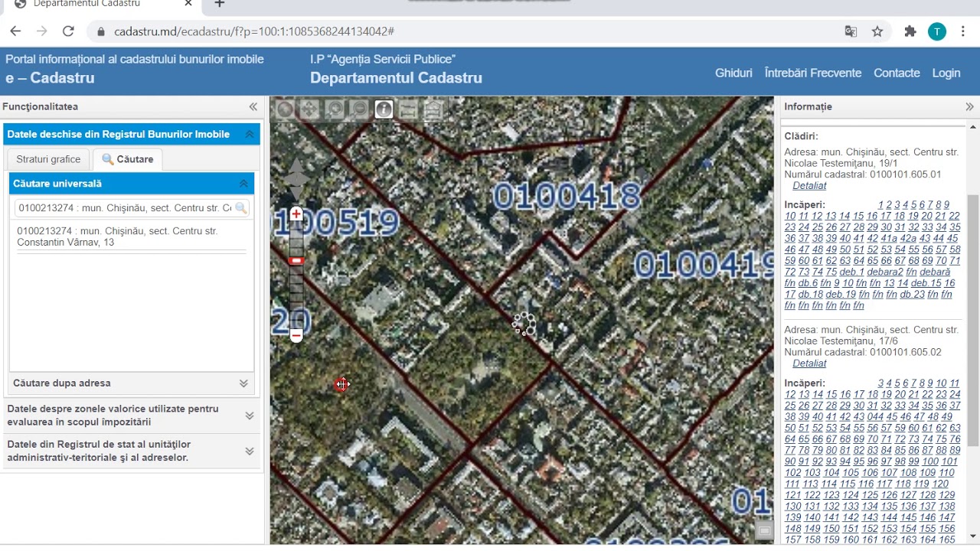Open the Chrome three-dot menu
The height and width of the screenshot is (551, 980).
[x=963, y=31]
